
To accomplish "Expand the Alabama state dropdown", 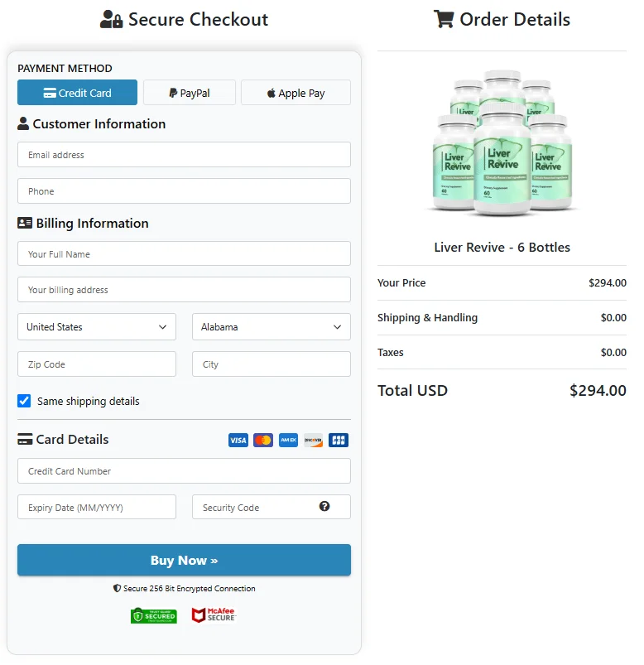I will 271,327.
